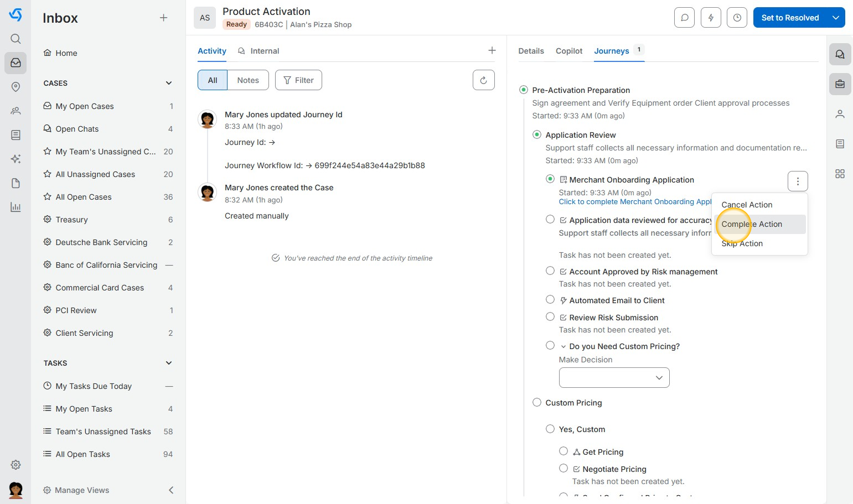The height and width of the screenshot is (504, 853).
Task: Expand the Set to Resolved dropdown arrow
Action: tap(836, 18)
